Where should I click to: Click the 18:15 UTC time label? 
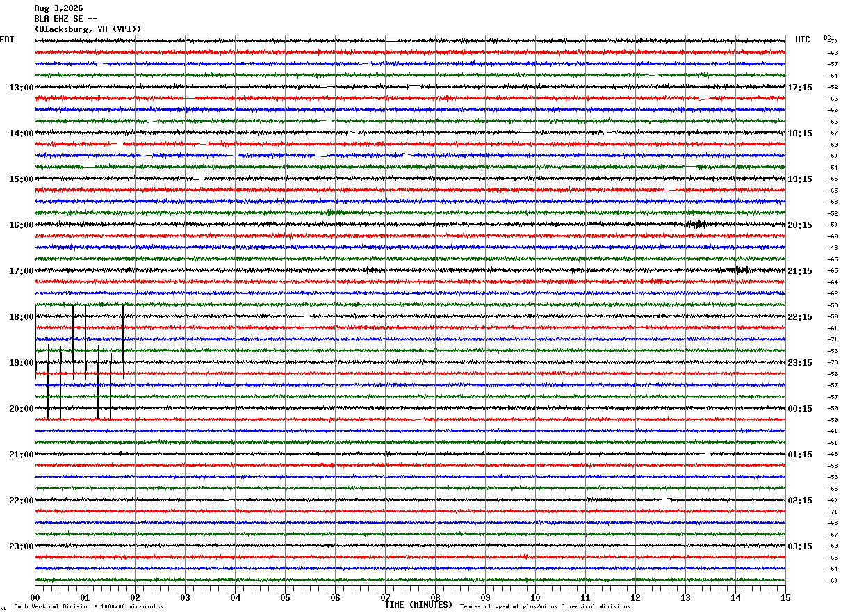click(x=800, y=133)
